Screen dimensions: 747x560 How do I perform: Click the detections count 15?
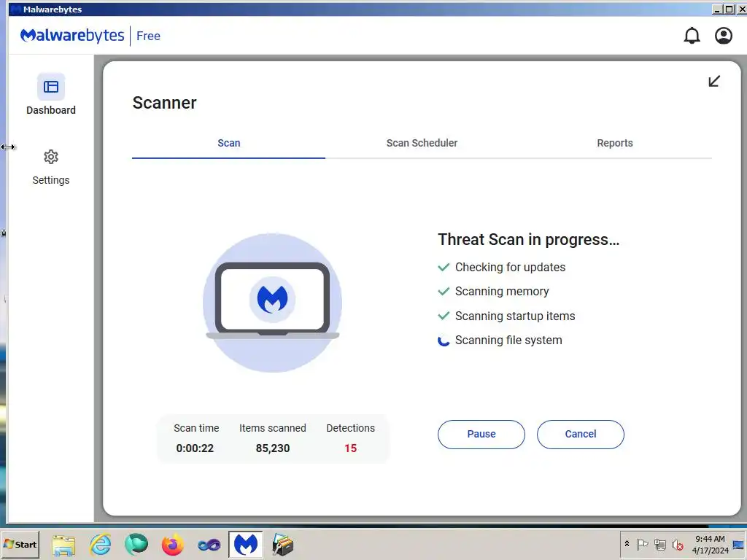351,448
